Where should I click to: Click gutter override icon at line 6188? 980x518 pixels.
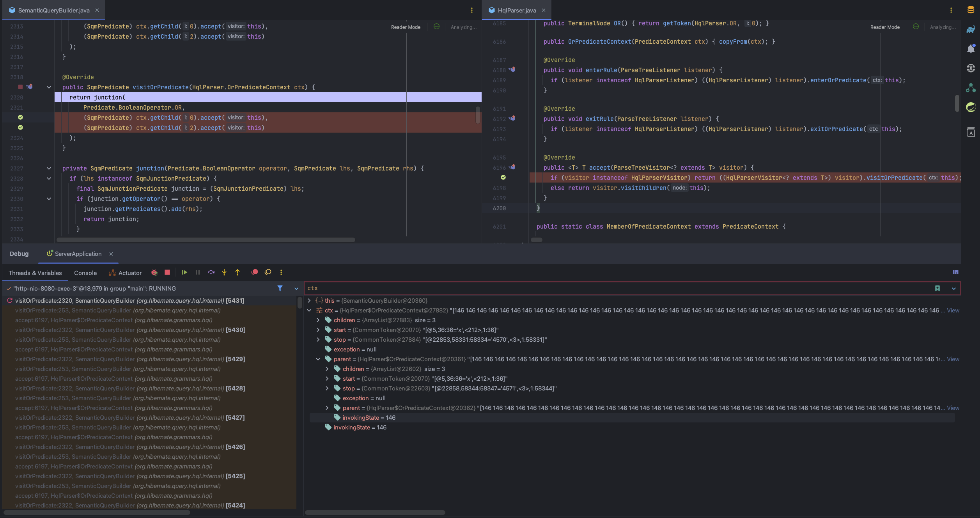click(512, 69)
